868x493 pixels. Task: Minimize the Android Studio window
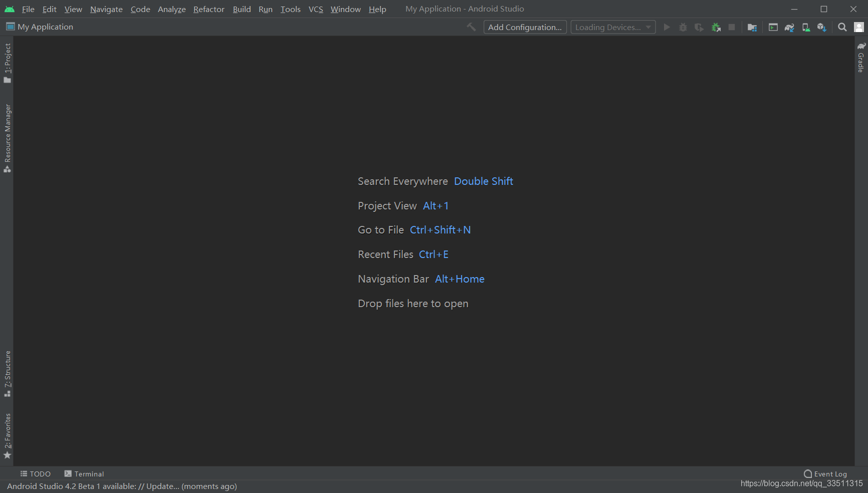pyautogui.click(x=794, y=9)
